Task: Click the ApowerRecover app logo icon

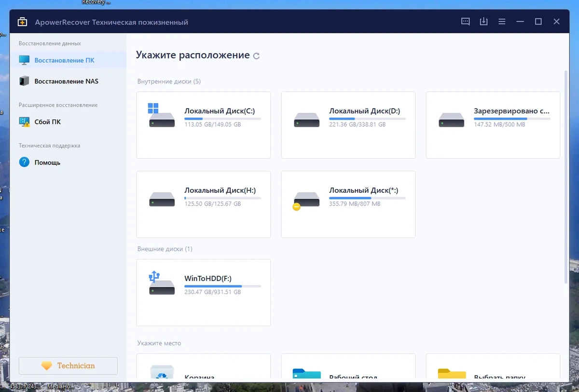Action: [x=22, y=22]
